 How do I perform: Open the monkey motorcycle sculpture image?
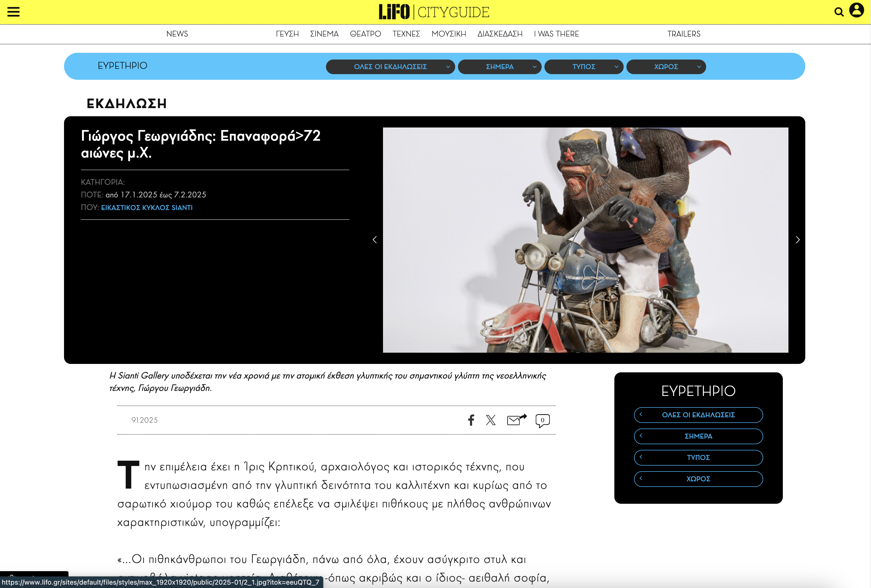point(585,240)
